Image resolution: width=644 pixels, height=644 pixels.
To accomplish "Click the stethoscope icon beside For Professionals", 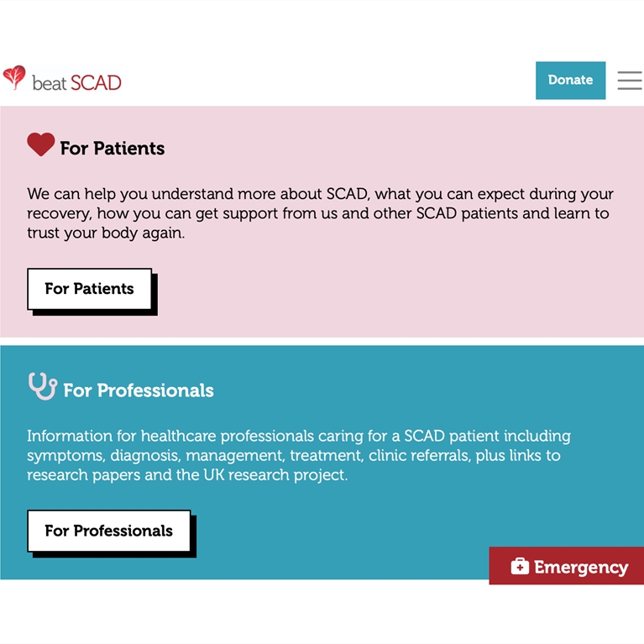I will tap(42, 387).
